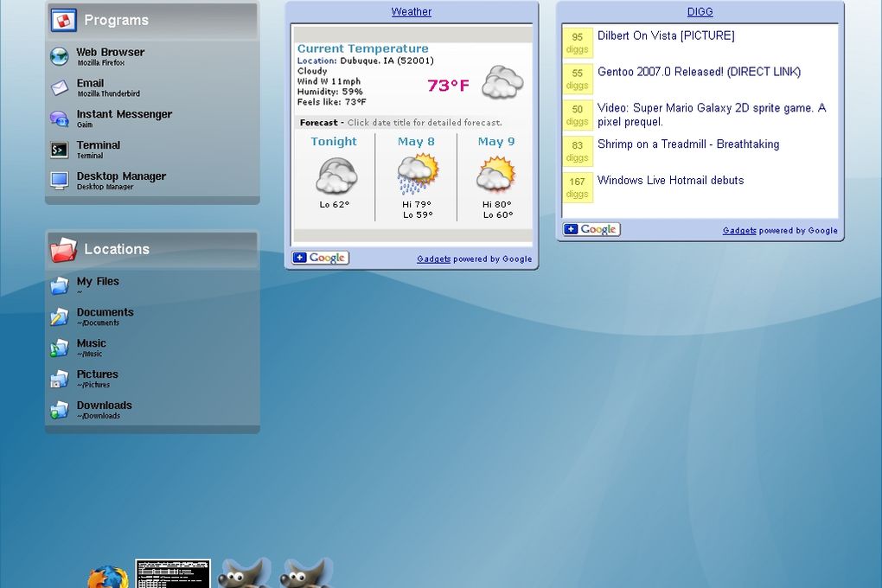Click the Hi 79° value under May 8
The width and height of the screenshot is (882, 588).
tap(417, 205)
